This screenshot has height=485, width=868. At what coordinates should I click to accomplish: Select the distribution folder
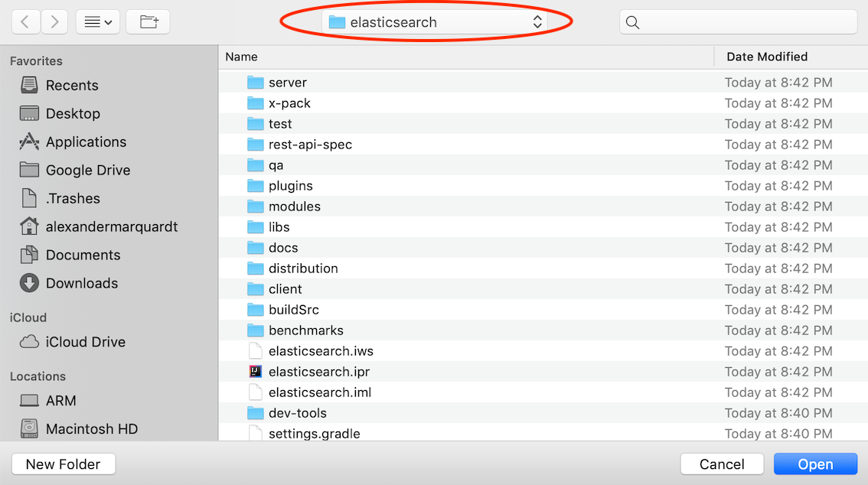click(543, 269)
